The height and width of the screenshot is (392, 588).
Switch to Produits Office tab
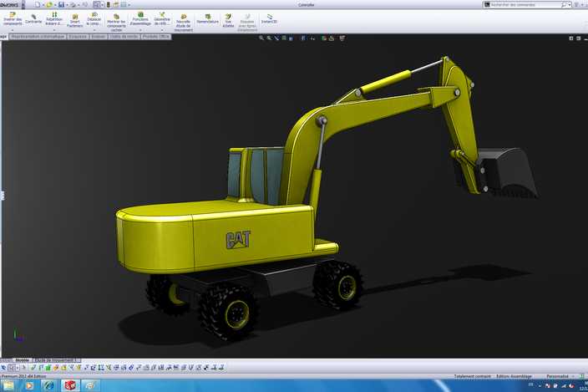click(x=155, y=37)
